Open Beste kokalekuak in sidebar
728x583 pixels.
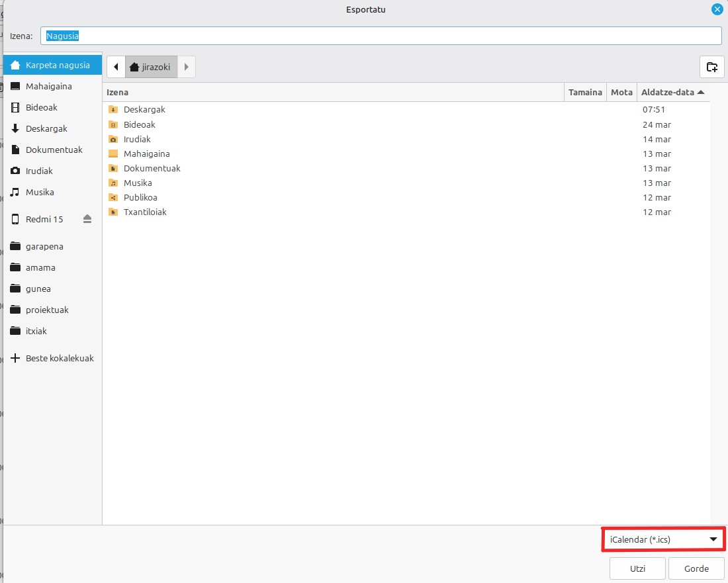pyautogui.click(x=59, y=358)
